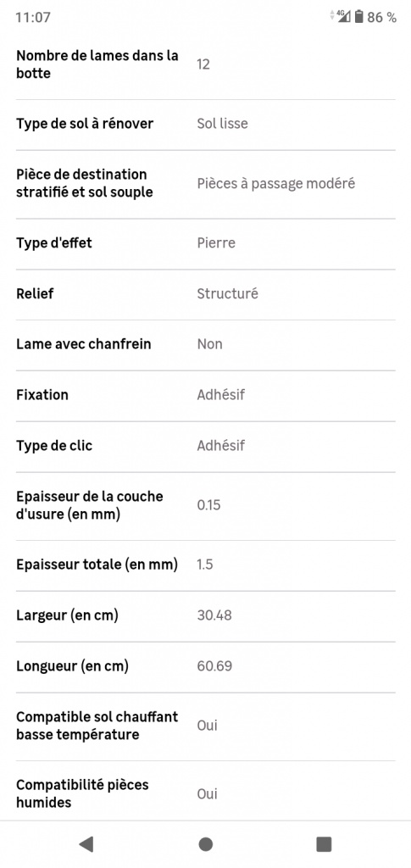Tap the 11:07 clock in status bar
The width and height of the screenshot is (411, 868).
tap(33, 17)
